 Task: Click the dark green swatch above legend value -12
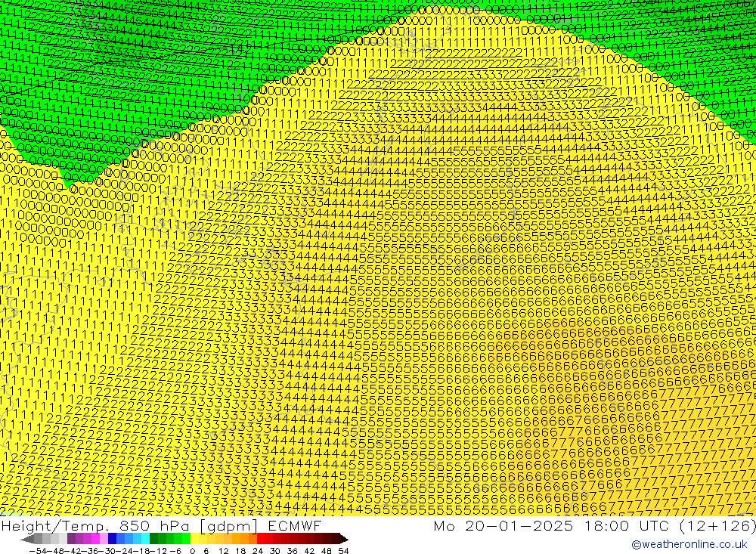click(x=153, y=539)
